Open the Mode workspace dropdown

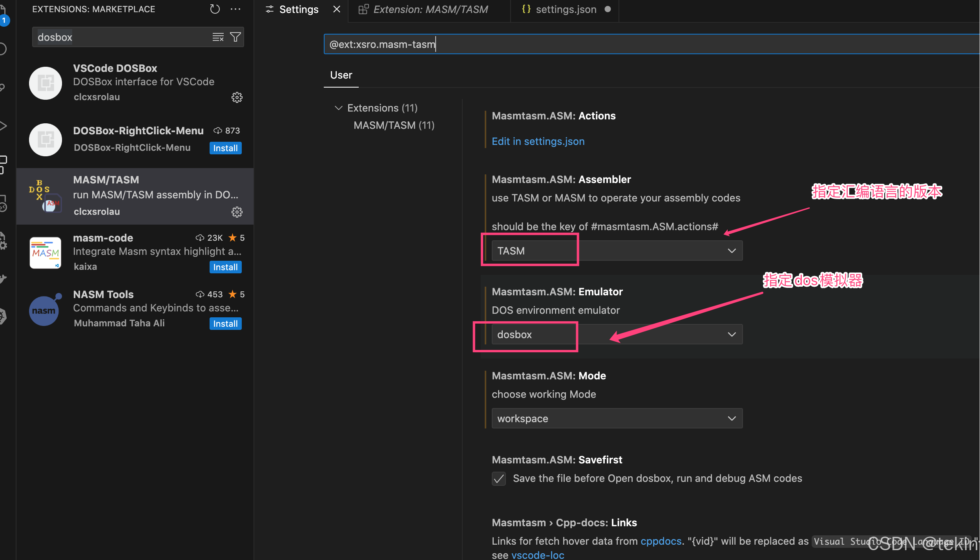[x=617, y=418]
